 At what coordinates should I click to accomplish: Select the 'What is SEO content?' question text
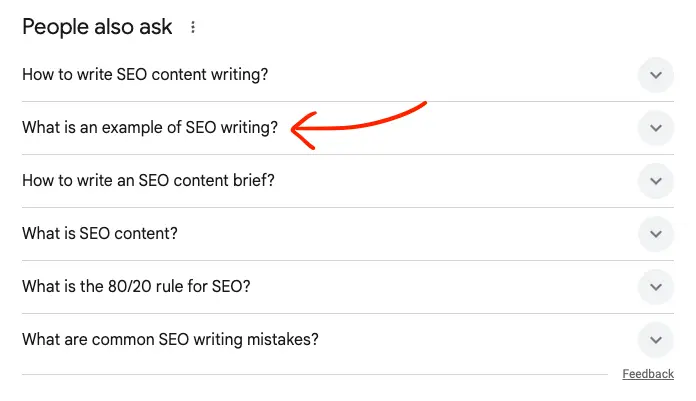[x=100, y=234]
